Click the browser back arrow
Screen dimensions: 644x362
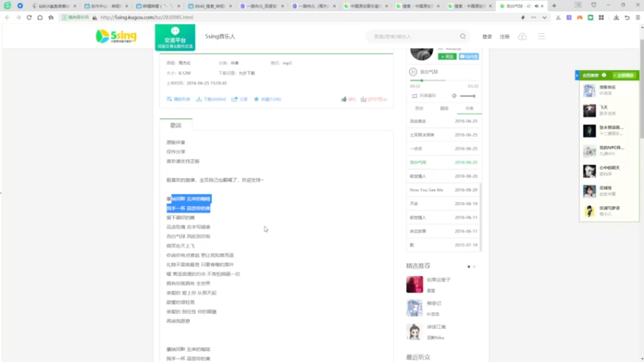point(7,18)
